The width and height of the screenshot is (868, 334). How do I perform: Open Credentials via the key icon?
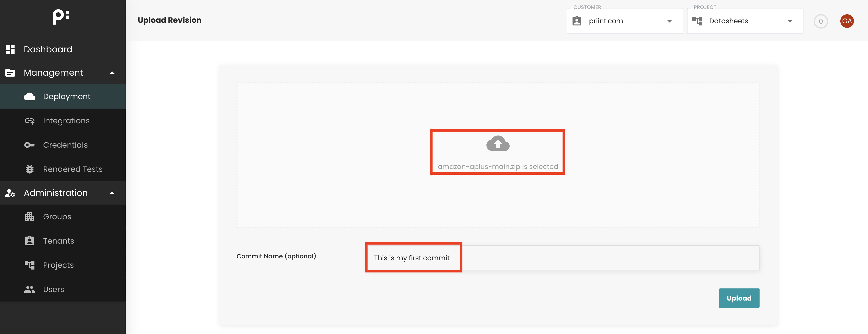(30, 145)
